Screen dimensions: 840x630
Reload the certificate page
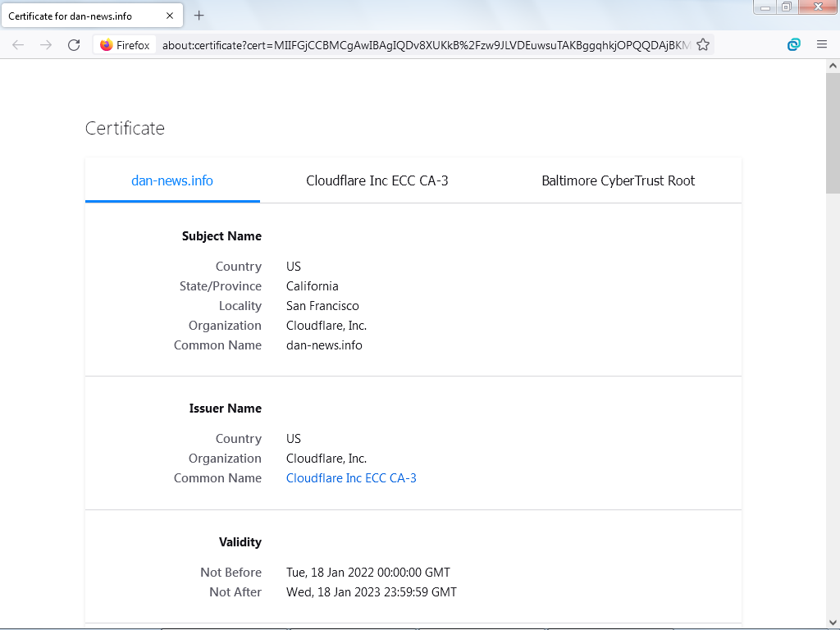74,45
